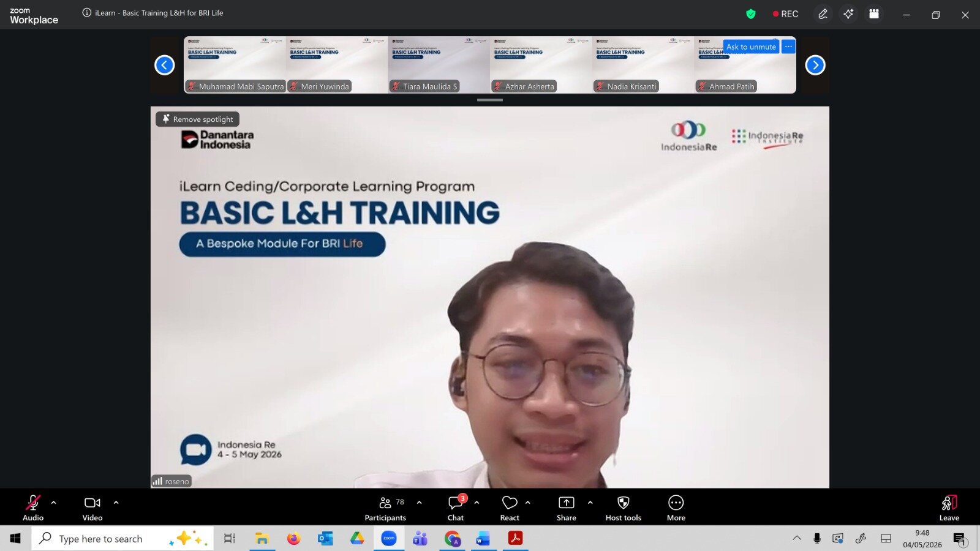Open Google Chrome from the taskbar

click(x=453, y=538)
